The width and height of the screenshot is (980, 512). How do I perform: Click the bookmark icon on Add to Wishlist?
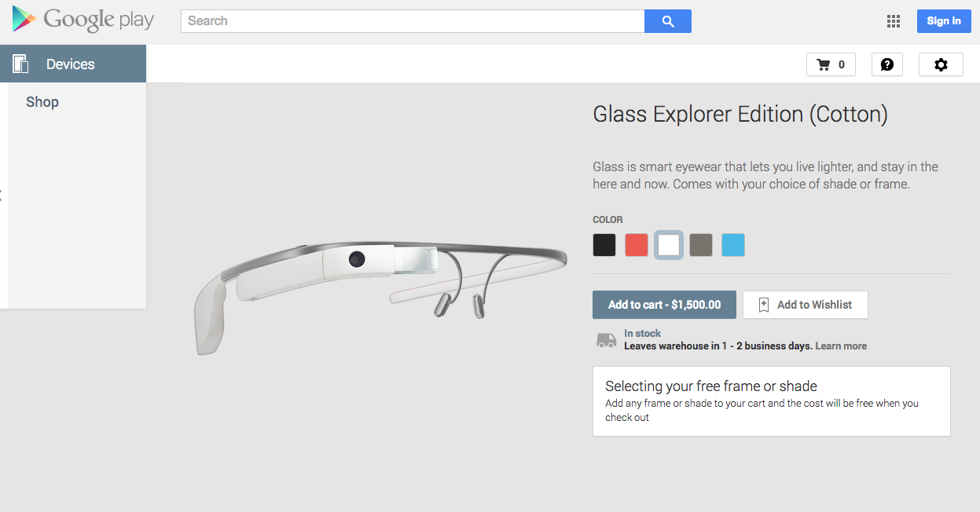[763, 305]
